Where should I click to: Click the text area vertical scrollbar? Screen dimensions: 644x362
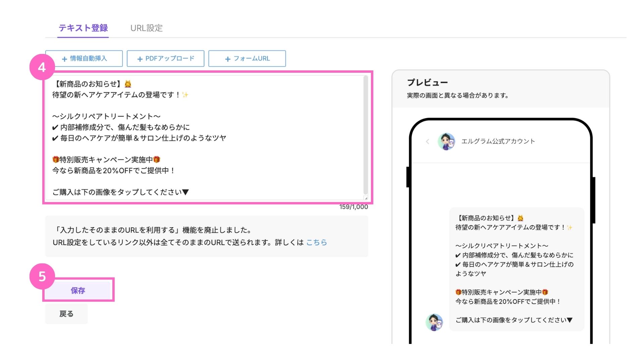[366, 135]
